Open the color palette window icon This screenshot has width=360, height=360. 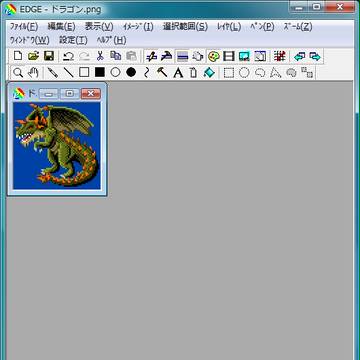214,56
